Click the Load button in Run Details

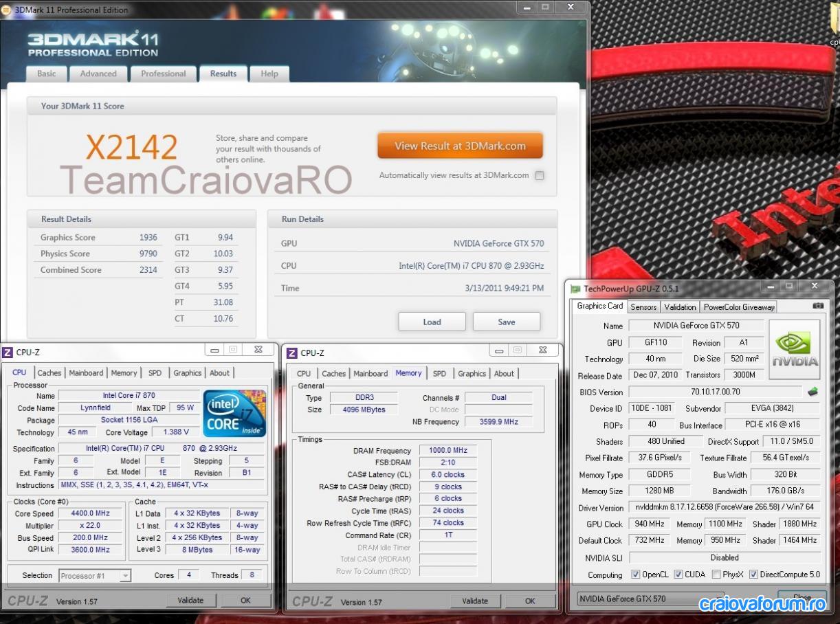point(432,322)
